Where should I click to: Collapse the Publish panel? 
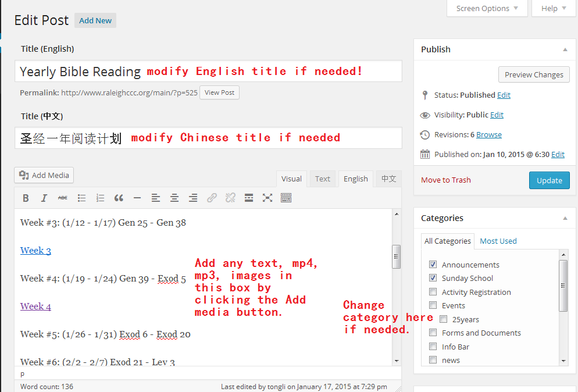[x=565, y=49]
